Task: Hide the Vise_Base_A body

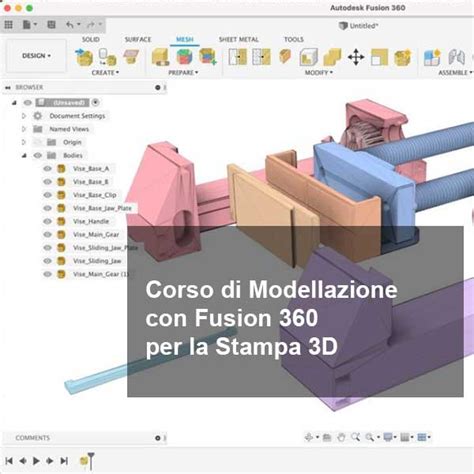Action: [48, 168]
